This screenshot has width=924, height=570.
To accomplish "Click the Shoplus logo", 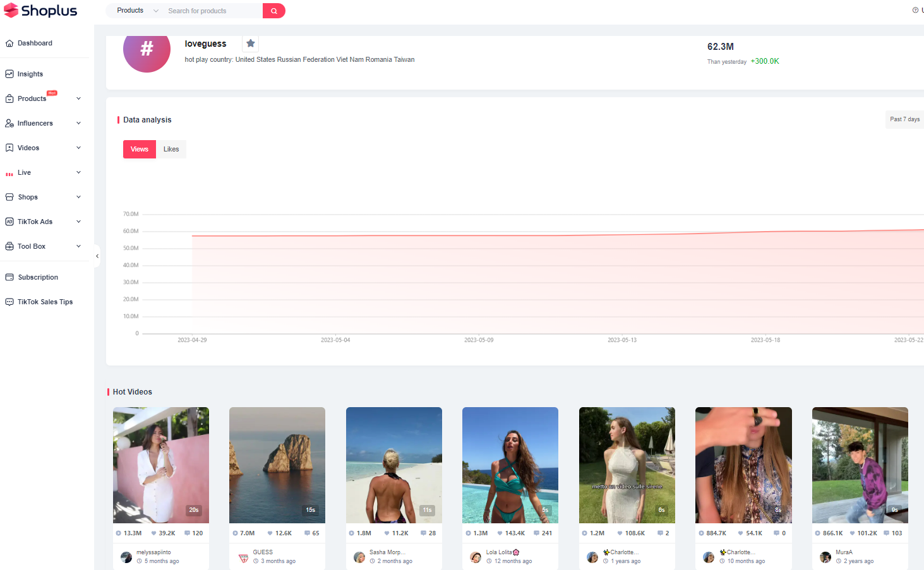I will pos(40,11).
